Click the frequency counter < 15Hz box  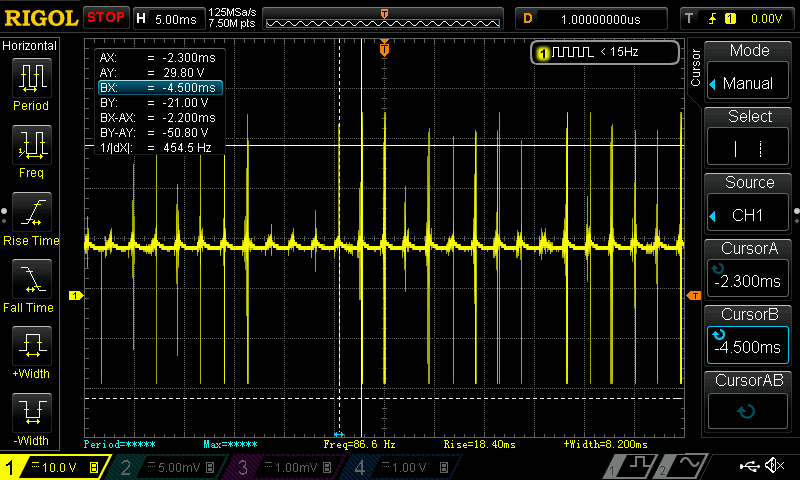click(x=605, y=52)
